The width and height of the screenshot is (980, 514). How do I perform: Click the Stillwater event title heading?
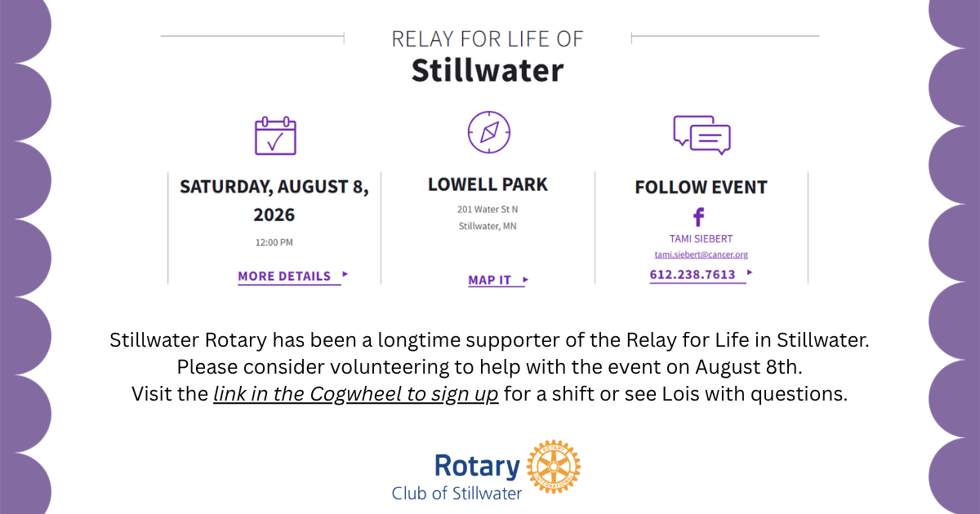488,70
